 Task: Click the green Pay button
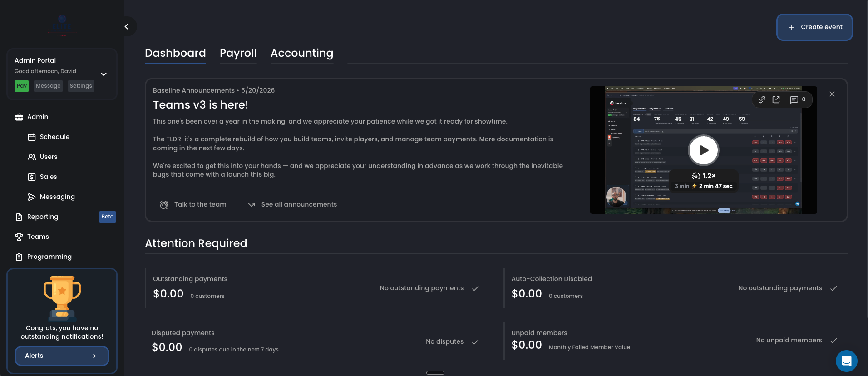pyautogui.click(x=22, y=86)
